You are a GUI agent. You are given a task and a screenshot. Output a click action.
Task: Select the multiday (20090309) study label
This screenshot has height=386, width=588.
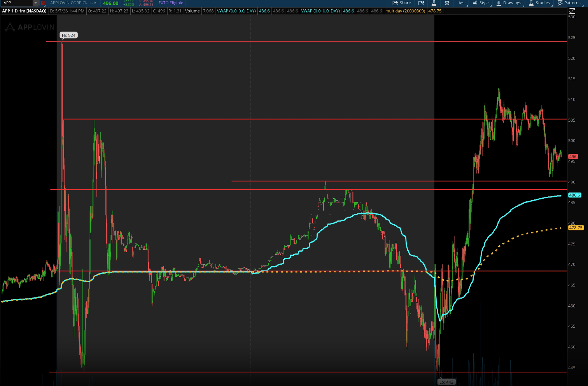point(405,11)
